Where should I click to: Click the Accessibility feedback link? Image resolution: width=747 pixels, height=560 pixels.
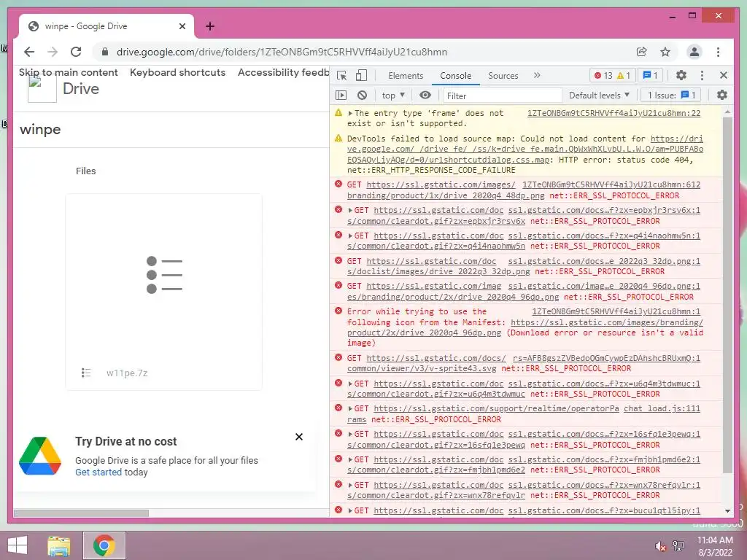coord(284,72)
